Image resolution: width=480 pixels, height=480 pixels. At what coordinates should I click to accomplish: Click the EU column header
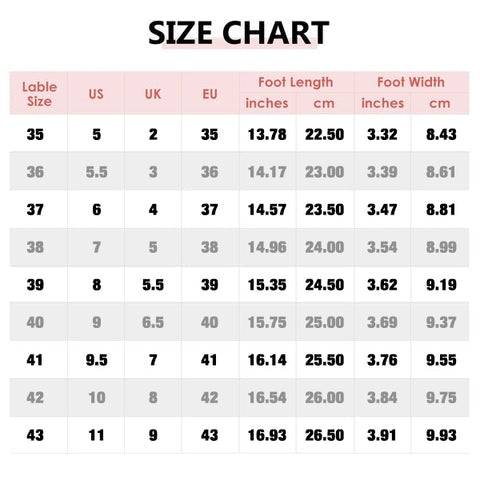tap(210, 94)
